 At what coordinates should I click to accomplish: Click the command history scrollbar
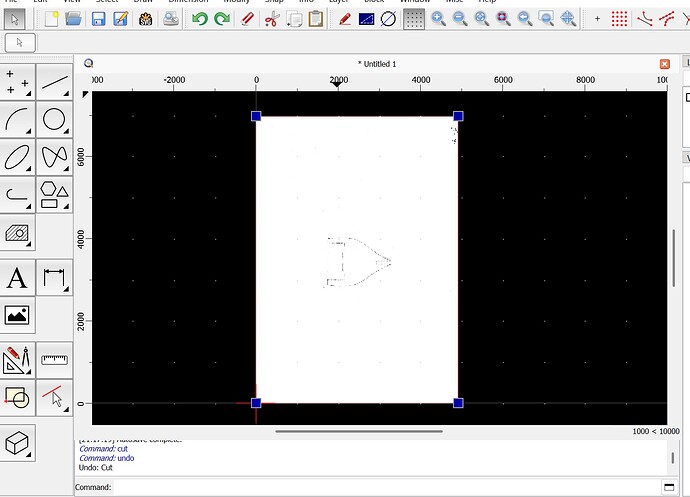(x=673, y=458)
